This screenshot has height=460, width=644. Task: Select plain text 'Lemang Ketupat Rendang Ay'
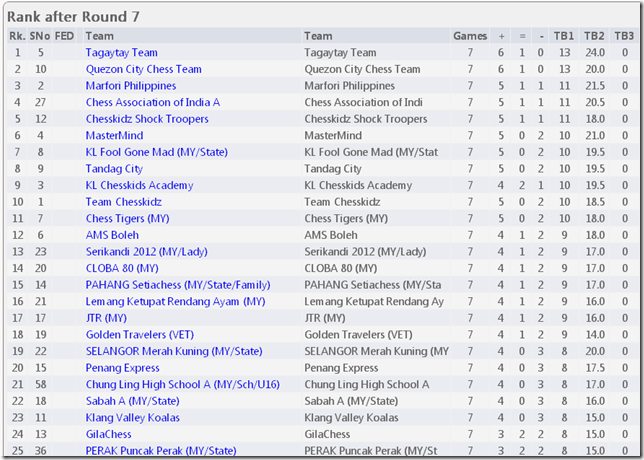coord(374,301)
